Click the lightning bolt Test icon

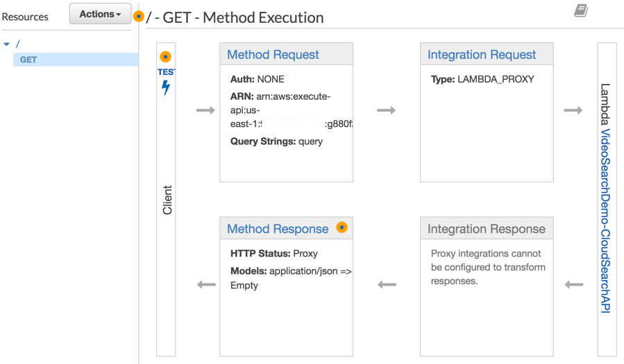point(166,88)
